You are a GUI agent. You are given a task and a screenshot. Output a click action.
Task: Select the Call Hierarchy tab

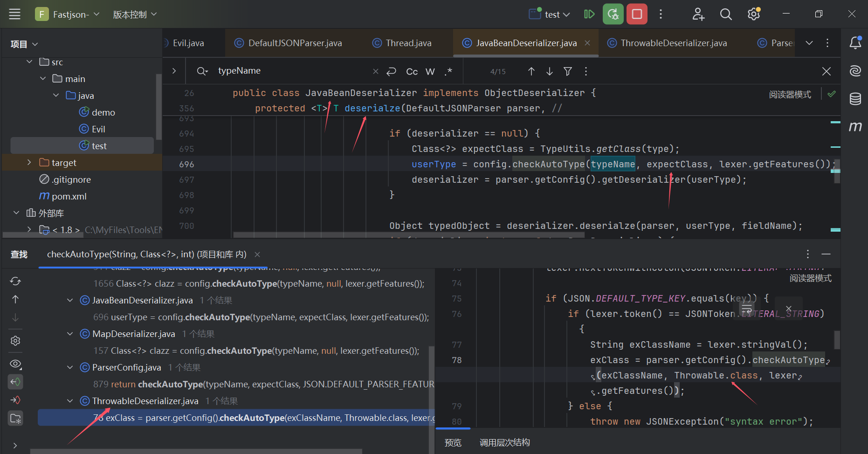coord(504,442)
